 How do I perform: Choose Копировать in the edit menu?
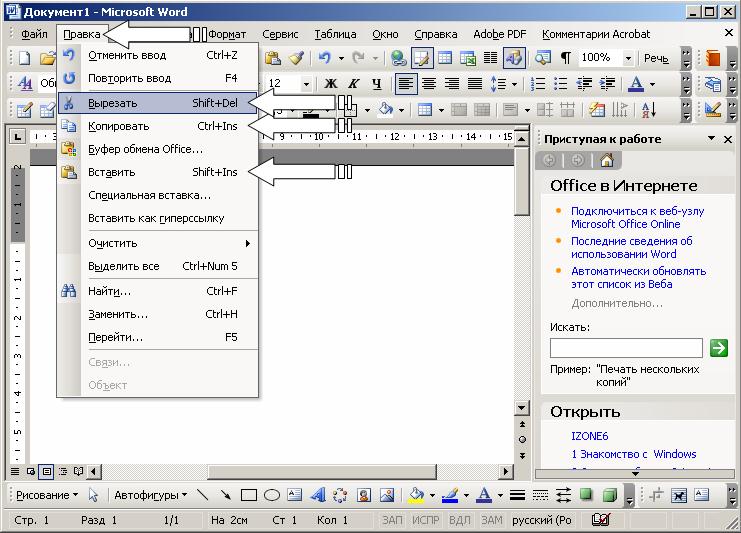(x=158, y=126)
